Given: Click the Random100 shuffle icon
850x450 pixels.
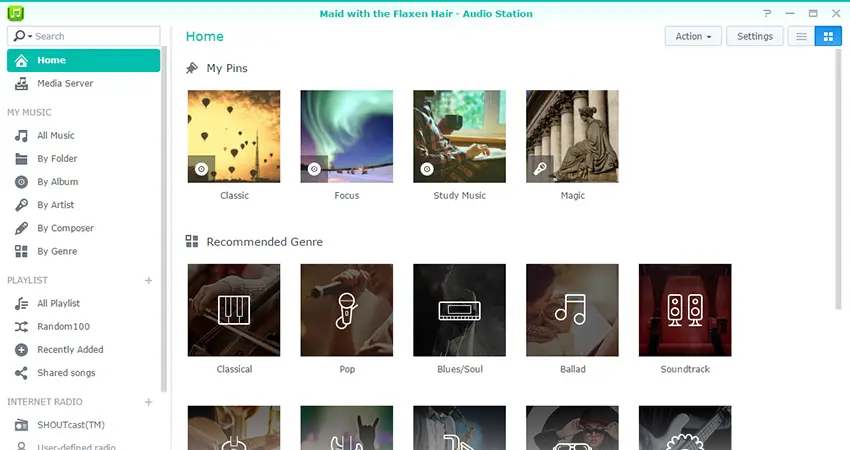Looking at the screenshot, I should (x=21, y=326).
